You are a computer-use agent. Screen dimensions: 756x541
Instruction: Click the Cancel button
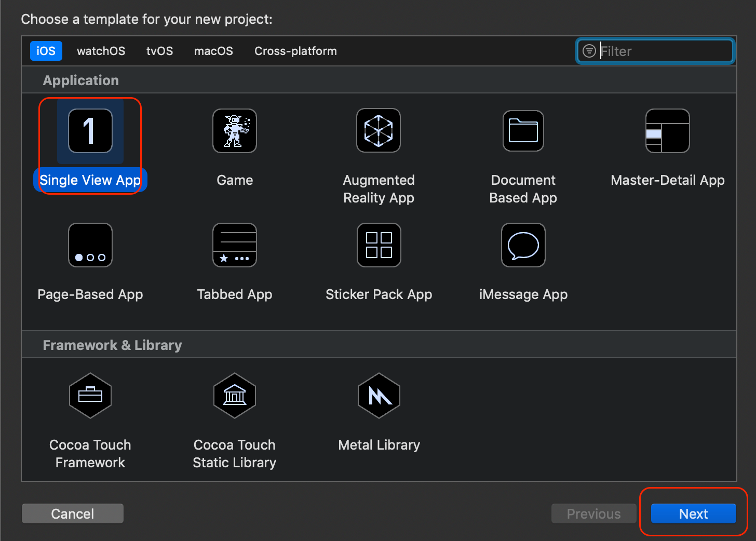coord(73,513)
